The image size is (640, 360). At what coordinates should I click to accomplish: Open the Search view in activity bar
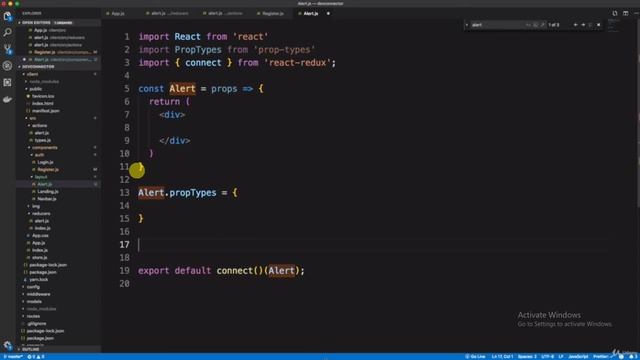tap(7, 32)
